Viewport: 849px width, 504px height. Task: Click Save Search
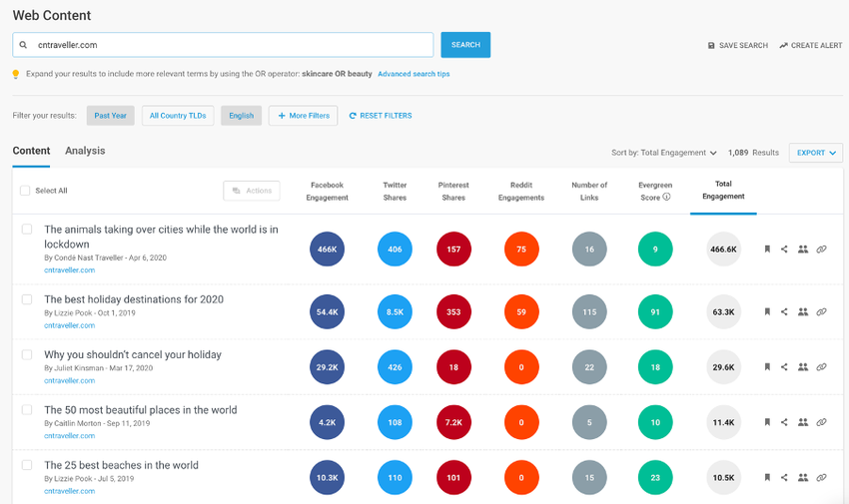point(738,46)
